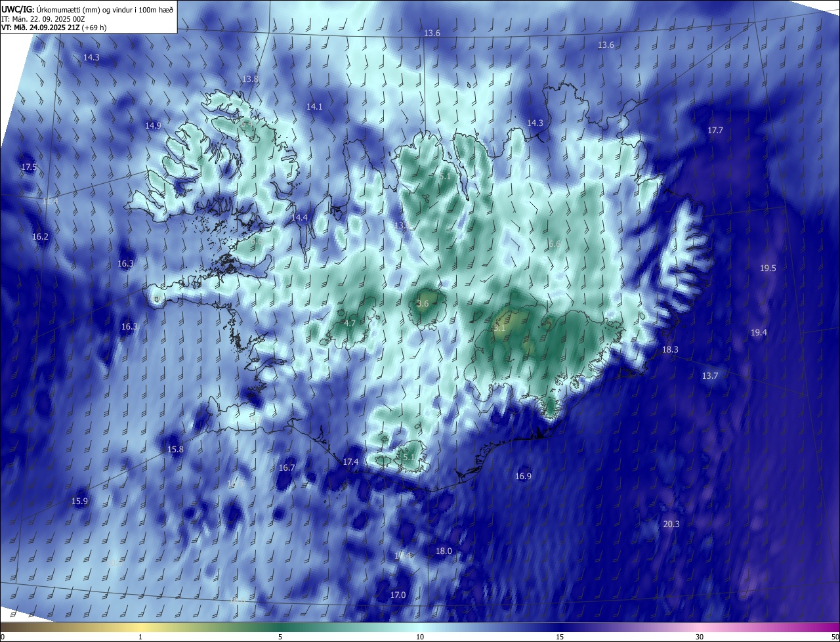
Task: Click the 15.9 value in the southwest ocean
Action: pos(79,502)
